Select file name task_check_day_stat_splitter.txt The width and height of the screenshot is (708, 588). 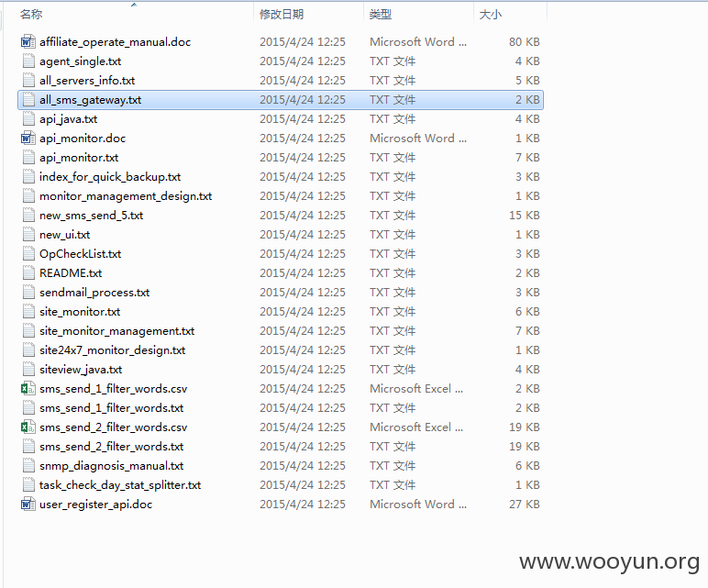point(120,485)
